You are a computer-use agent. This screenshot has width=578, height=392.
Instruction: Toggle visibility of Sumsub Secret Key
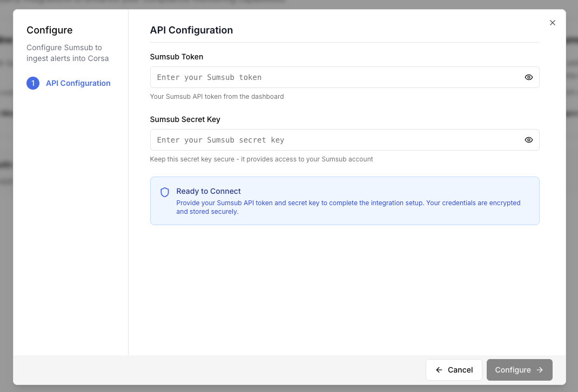(528, 140)
